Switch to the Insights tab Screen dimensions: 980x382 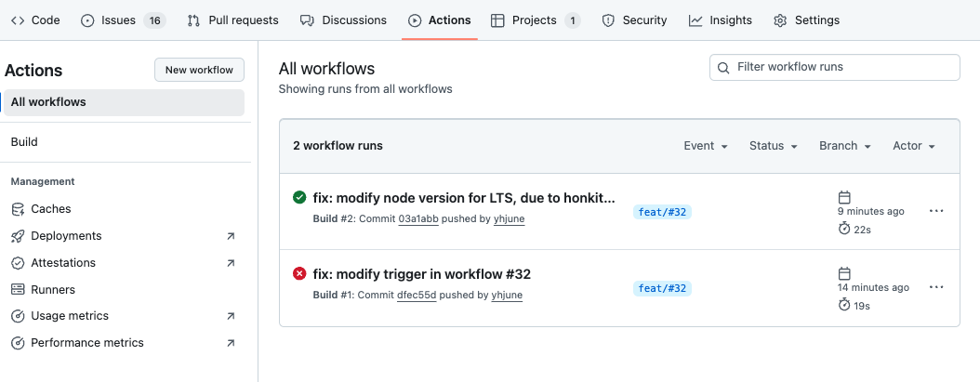722,20
